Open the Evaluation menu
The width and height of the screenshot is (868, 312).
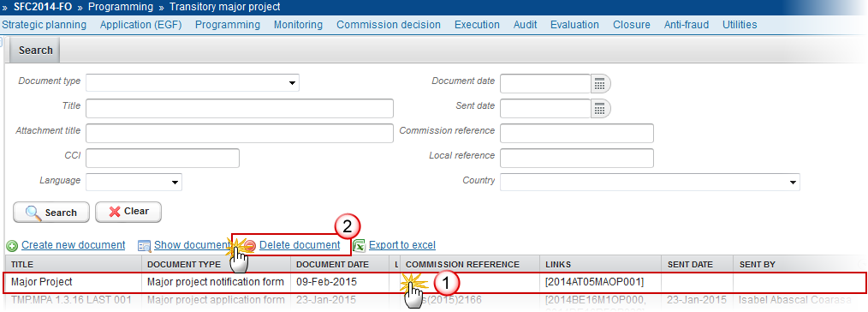(x=574, y=25)
